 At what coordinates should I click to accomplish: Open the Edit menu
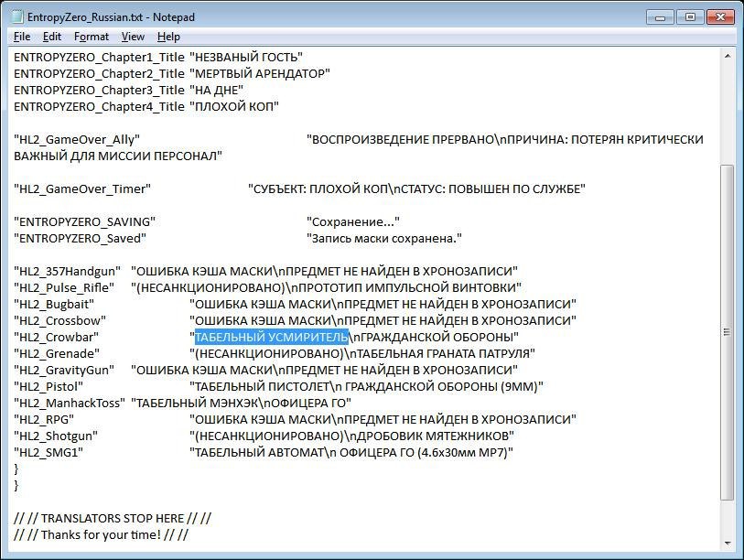[52, 37]
